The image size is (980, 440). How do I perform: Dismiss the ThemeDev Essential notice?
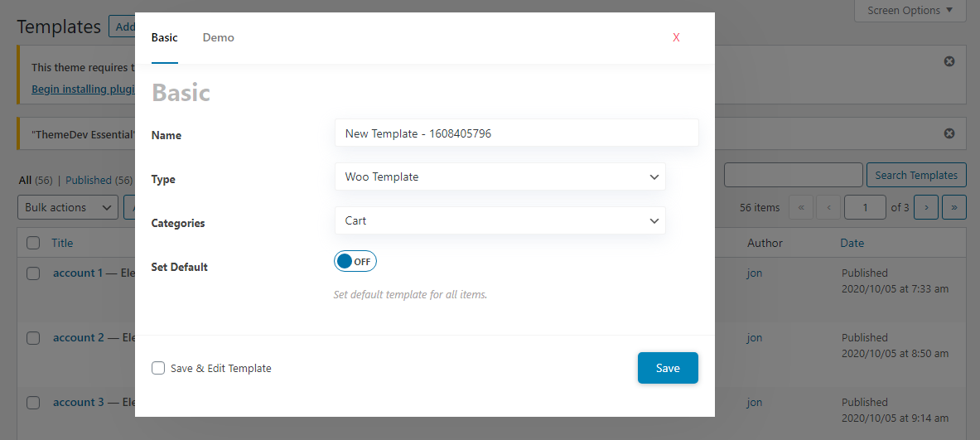click(949, 133)
